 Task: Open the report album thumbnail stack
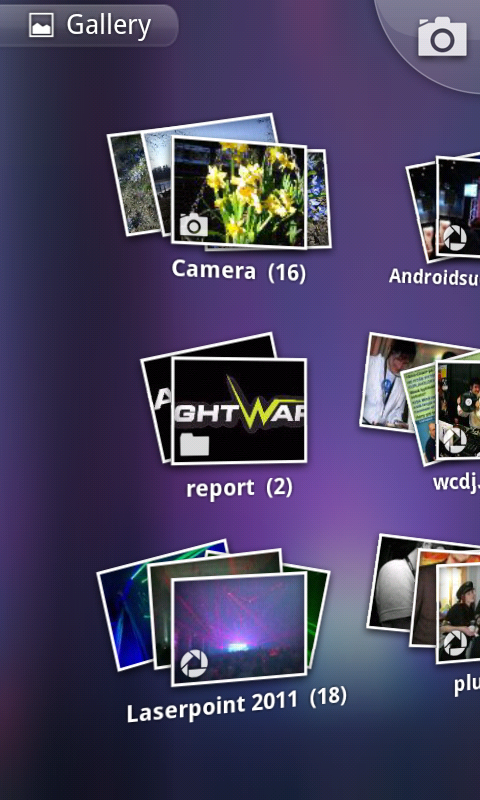click(239, 411)
